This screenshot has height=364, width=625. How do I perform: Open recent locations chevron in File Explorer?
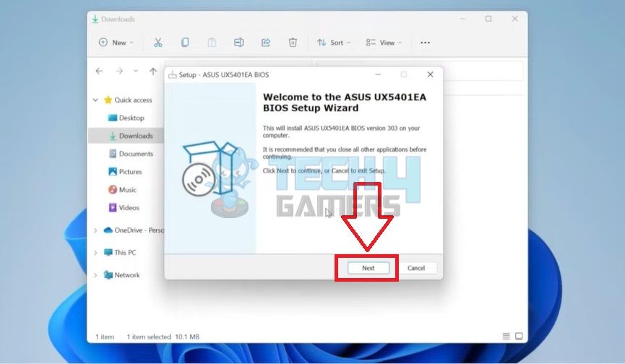coord(136,71)
